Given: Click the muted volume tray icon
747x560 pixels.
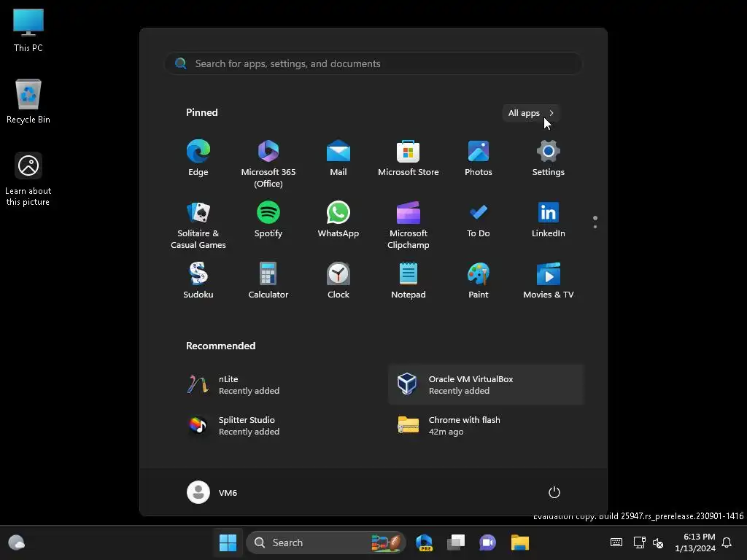Looking at the screenshot, I should click(x=658, y=542).
